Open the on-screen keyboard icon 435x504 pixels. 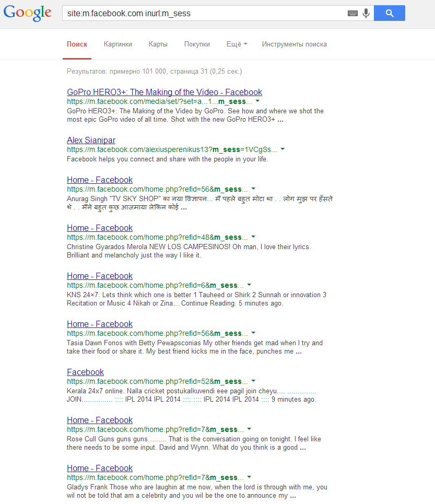coord(352,13)
